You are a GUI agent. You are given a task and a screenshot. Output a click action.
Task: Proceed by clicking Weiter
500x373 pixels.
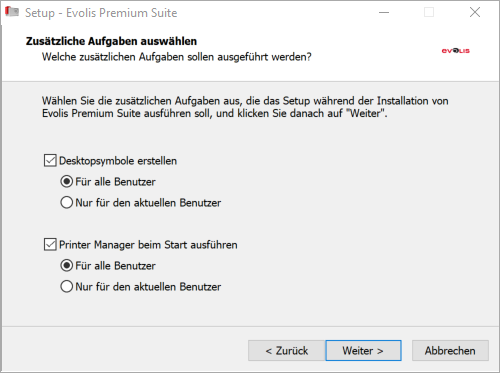[x=363, y=351]
